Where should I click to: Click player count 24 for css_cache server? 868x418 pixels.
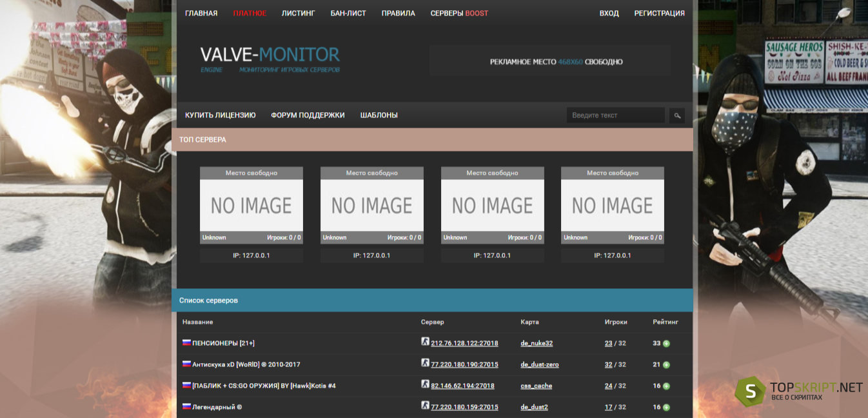(608, 386)
